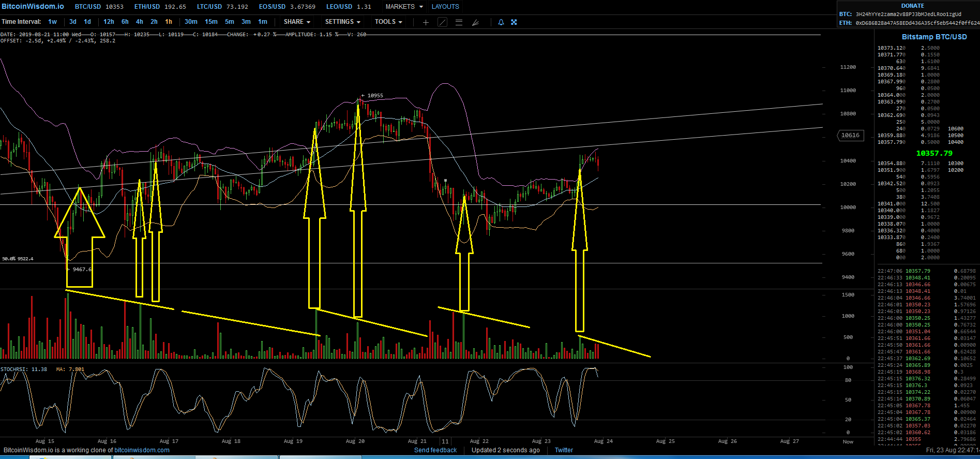Open the LEO/USD market ticker
The width and height of the screenshot is (980, 459).
(349, 7)
